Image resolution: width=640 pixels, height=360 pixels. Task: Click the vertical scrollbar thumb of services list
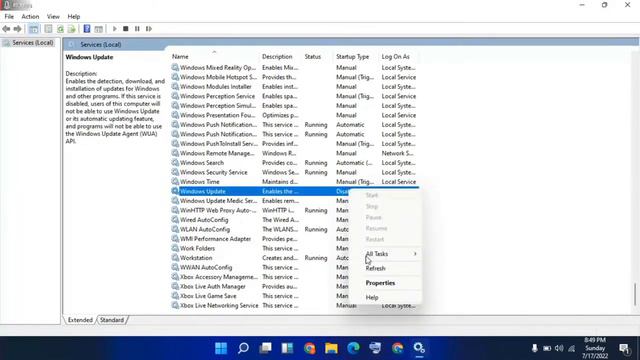point(635,294)
